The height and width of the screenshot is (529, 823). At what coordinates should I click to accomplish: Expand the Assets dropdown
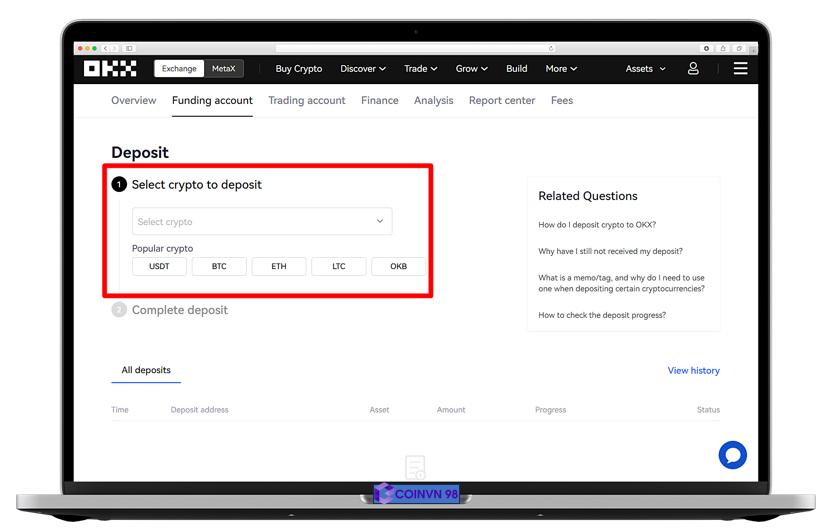pyautogui.click(x=645, y=69)
